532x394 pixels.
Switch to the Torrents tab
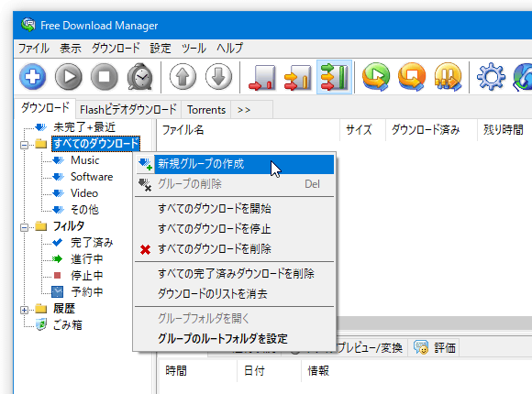tap(206, 110)
